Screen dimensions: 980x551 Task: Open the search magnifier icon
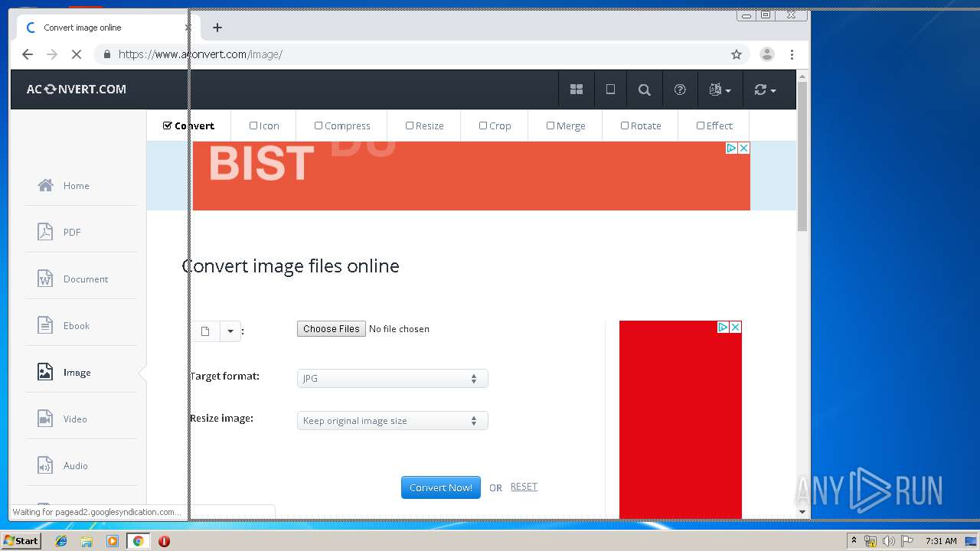645,90
